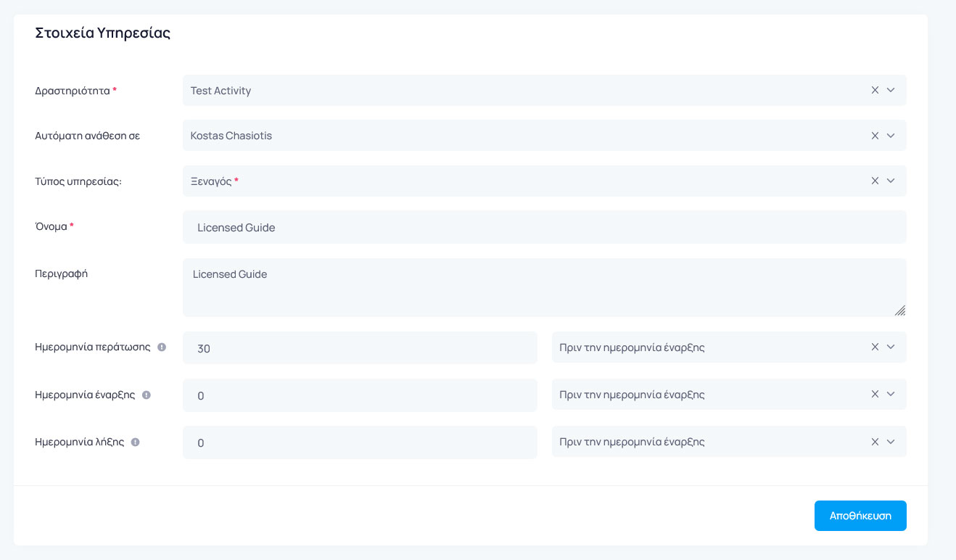The image size is (956, 560).
Task: Click info icon beside Ημερομηνία περάτωσης
Action: 162,347
